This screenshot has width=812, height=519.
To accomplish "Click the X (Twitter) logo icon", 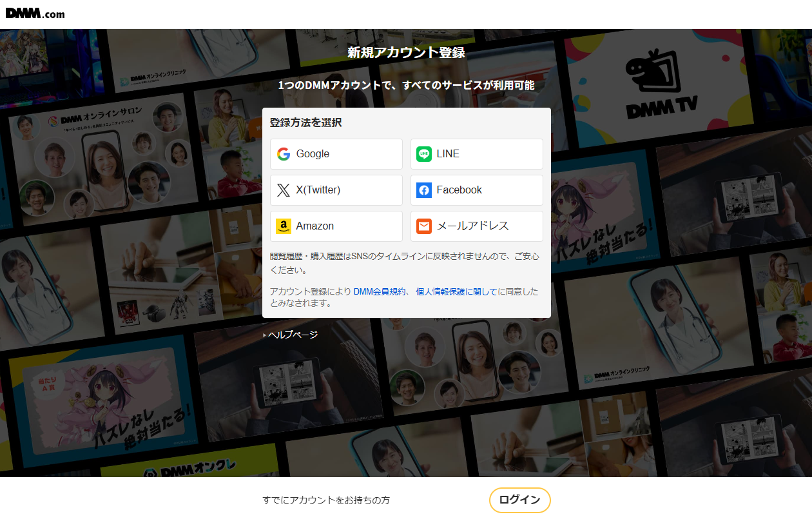I will coord(284,190).
